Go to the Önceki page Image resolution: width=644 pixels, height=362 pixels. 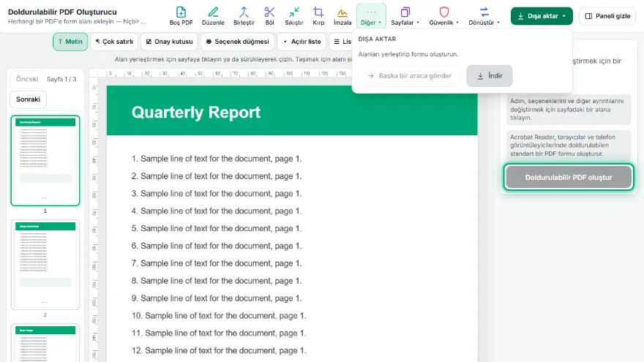pos(26,79)
